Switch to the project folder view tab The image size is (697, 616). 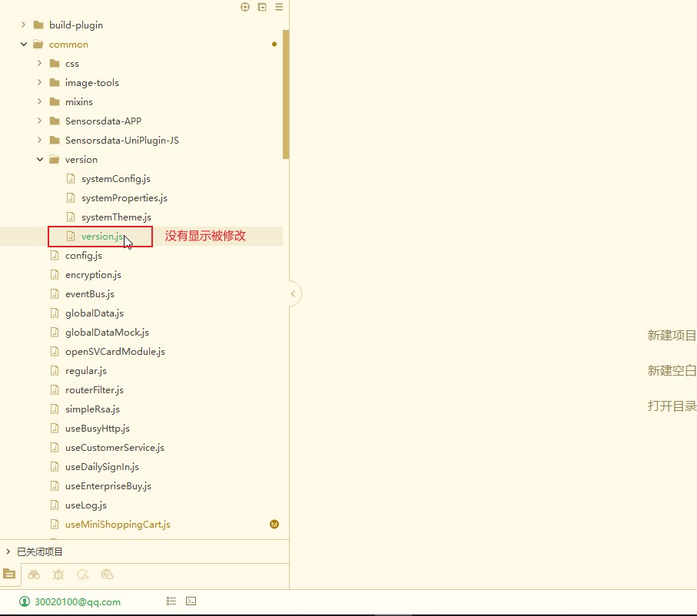click(x=8, y=574)
